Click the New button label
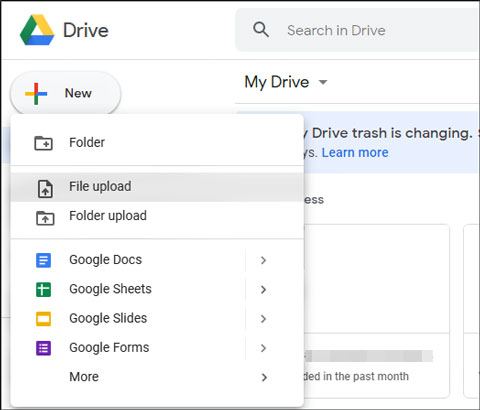This screenshot has height=410, width=480. pos(78,93)
